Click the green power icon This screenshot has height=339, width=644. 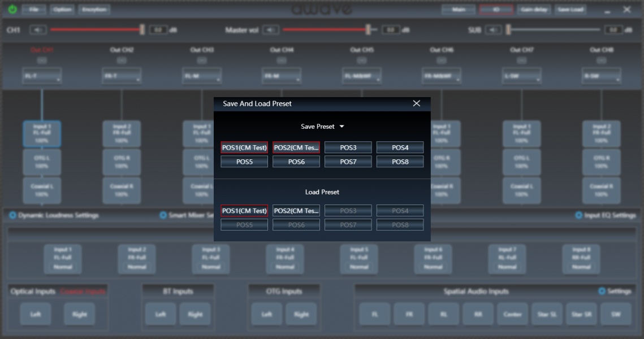pyautogui.click(x=12, y=10)
